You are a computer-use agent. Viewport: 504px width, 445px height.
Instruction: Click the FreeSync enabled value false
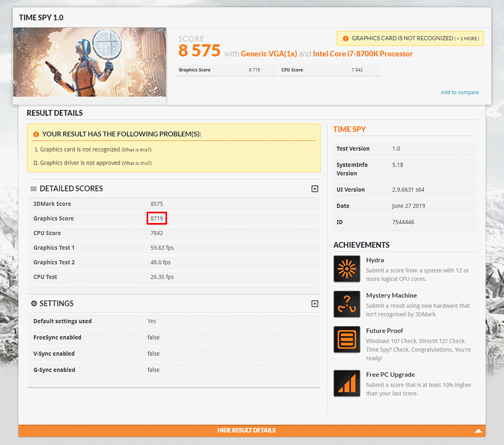[154, 337]
